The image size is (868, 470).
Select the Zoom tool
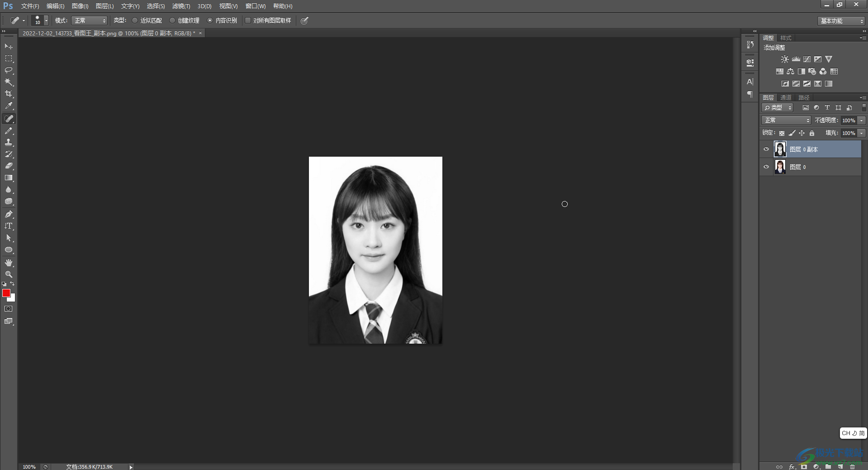point(9,274)
